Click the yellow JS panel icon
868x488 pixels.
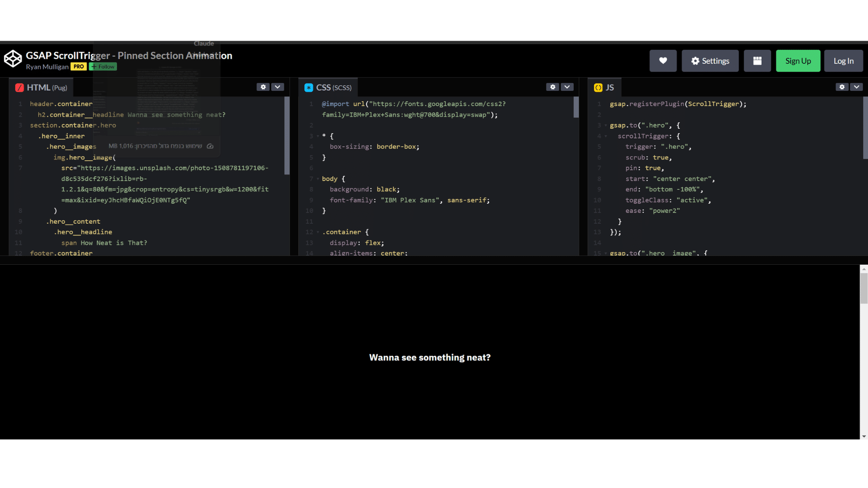598,88
